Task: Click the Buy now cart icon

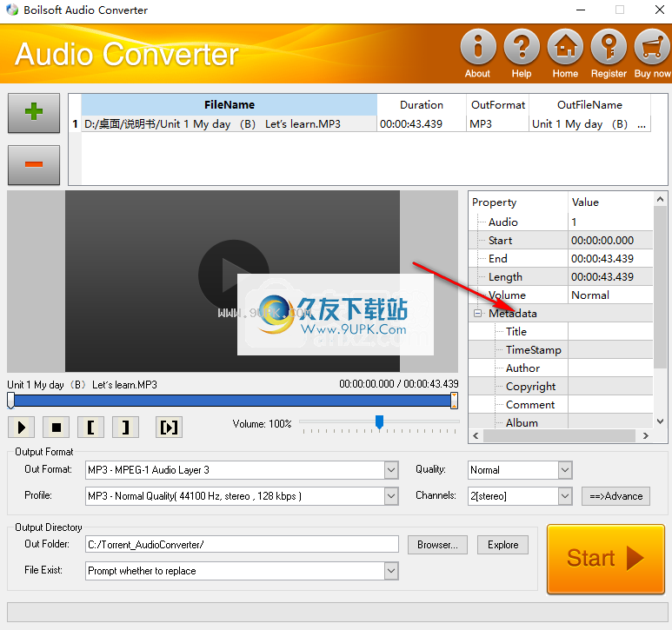Action: click(652, 47)
